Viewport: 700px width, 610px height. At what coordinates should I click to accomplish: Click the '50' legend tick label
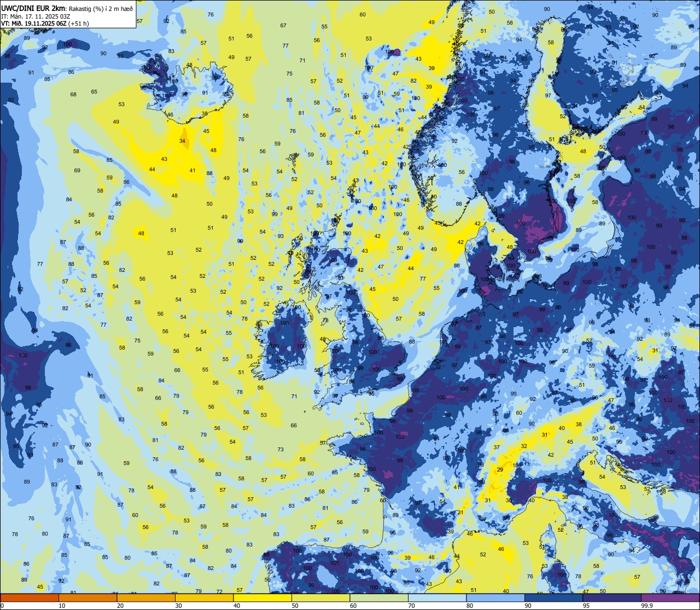(x=295, y=605)
